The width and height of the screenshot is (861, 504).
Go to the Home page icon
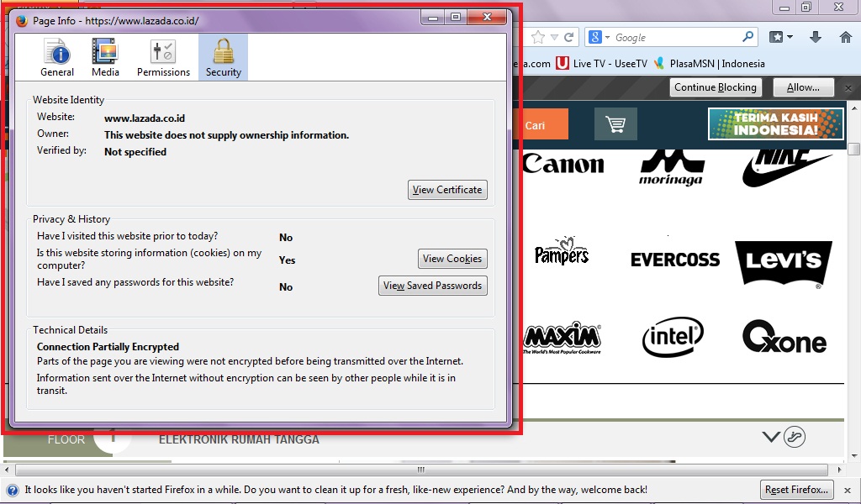click(x=846, y=37)
